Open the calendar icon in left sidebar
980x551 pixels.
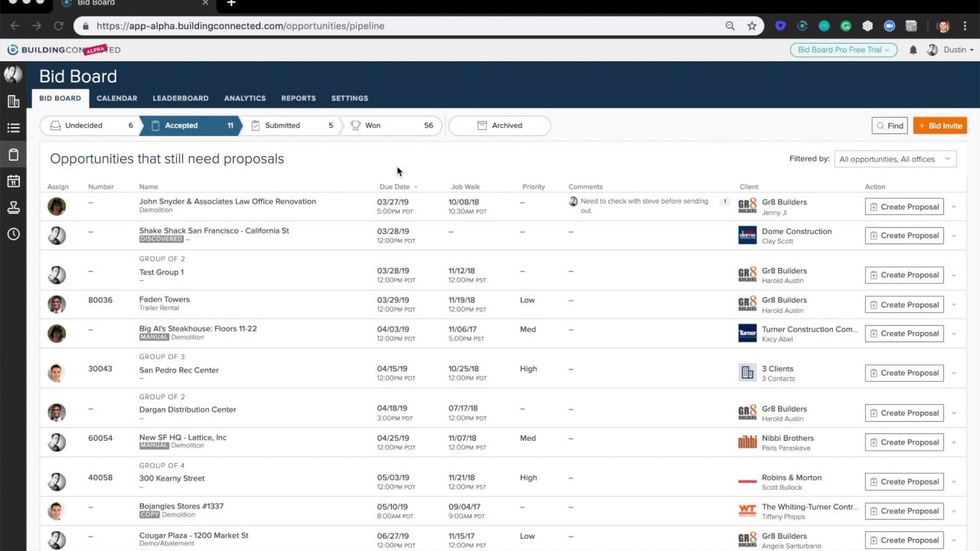point(13,181)
